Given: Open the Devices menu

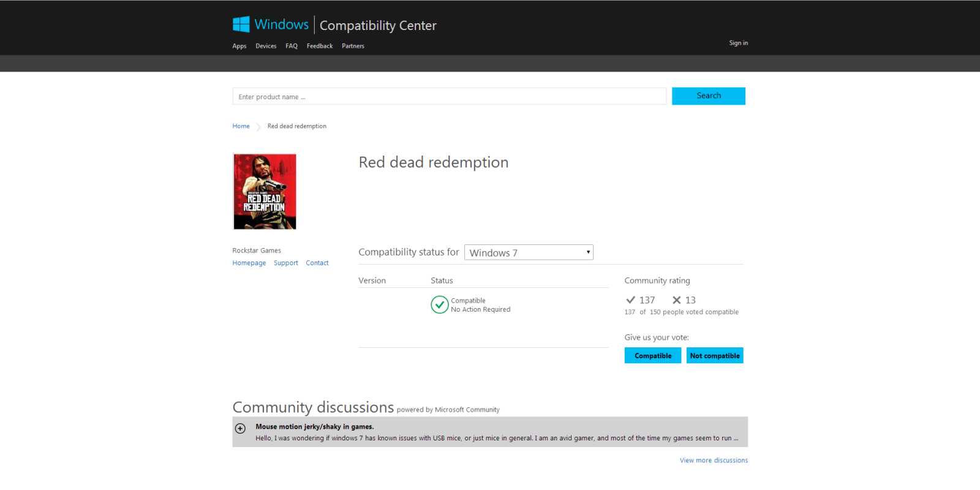Looking at the screenshot, I should [x=266, y=46].
